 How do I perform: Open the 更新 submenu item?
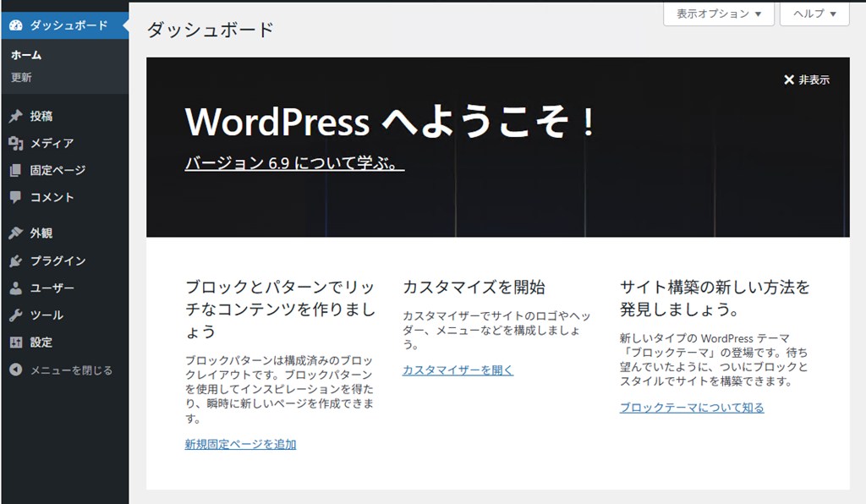point(21,78)
